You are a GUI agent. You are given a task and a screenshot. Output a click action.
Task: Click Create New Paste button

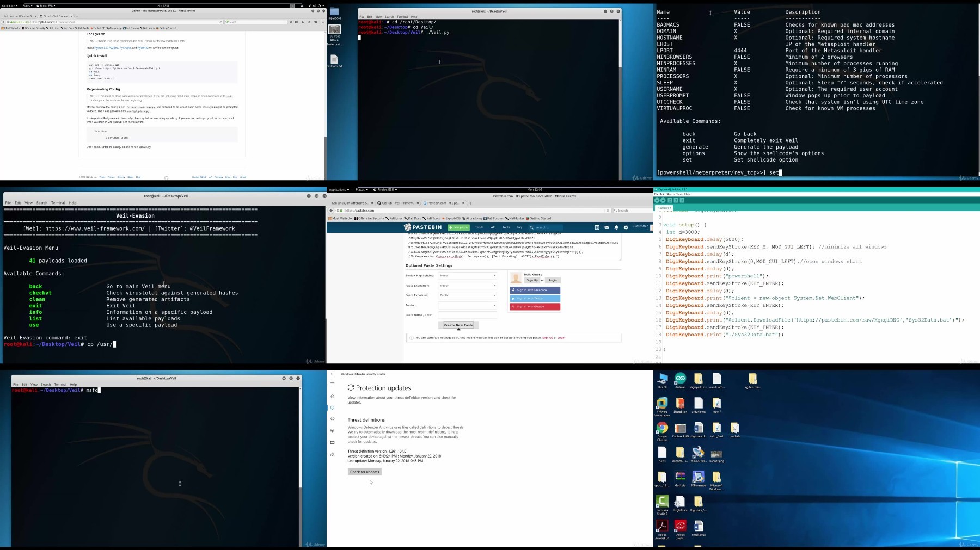pos(458,325)
